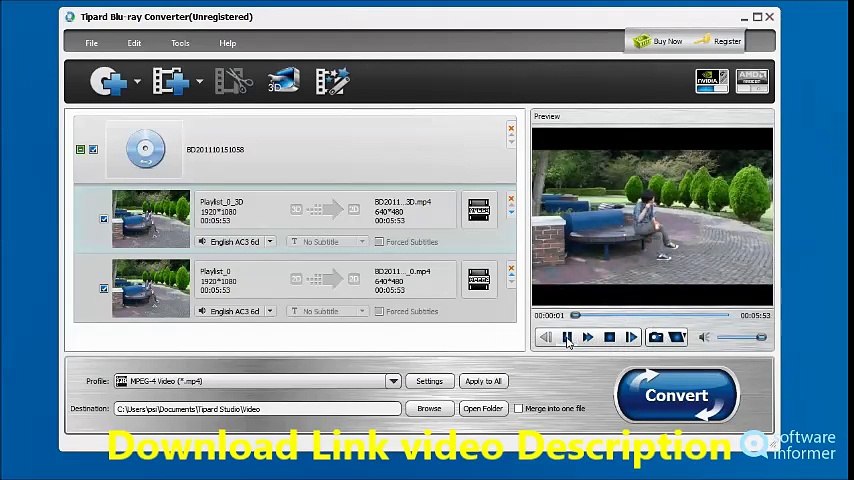The height and width of the screenshot is (480, 854).
Task: Click next frame in preview
Action: coord(631,337)
